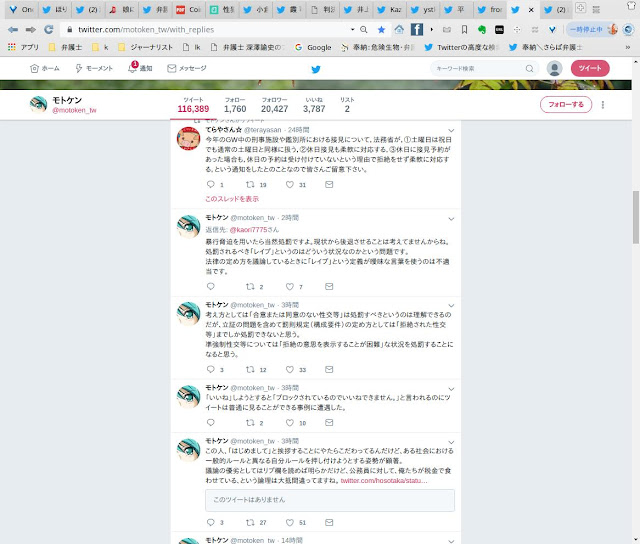Switch to the Kaz browser tab
The height and width of the screenshot is (544, 640).
(x=390, y=10)
